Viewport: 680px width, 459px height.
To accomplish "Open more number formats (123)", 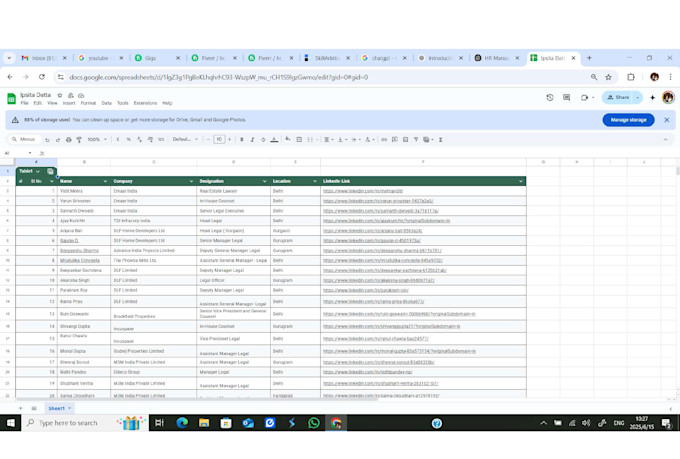I will click(x=161, y=140).
